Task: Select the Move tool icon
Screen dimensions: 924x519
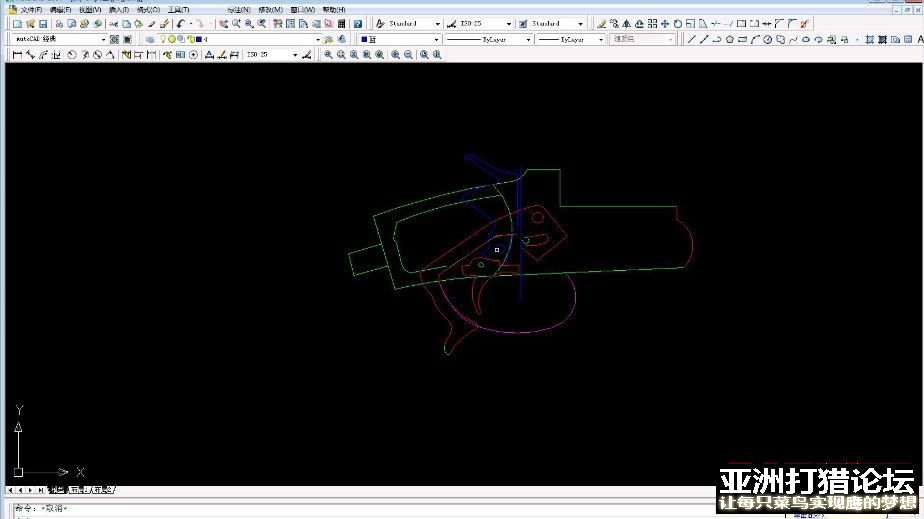Action: pyautogui.click(x=665, y=24)
